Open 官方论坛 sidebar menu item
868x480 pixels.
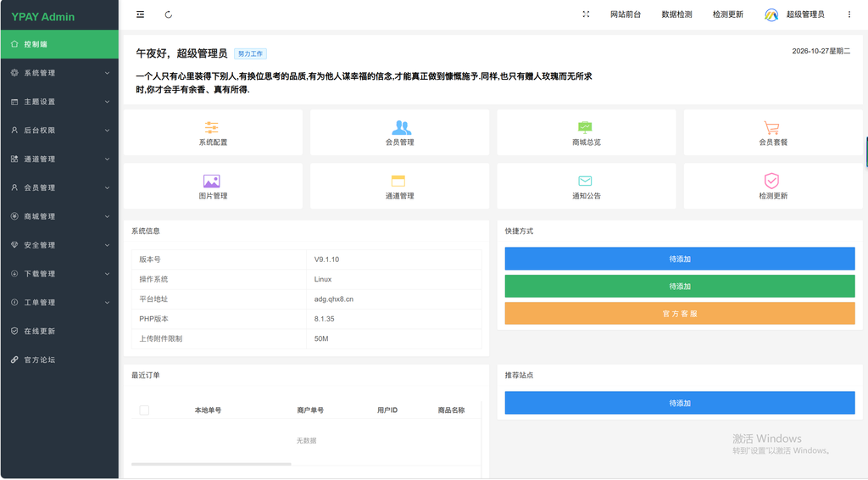[x=59, y=360]
